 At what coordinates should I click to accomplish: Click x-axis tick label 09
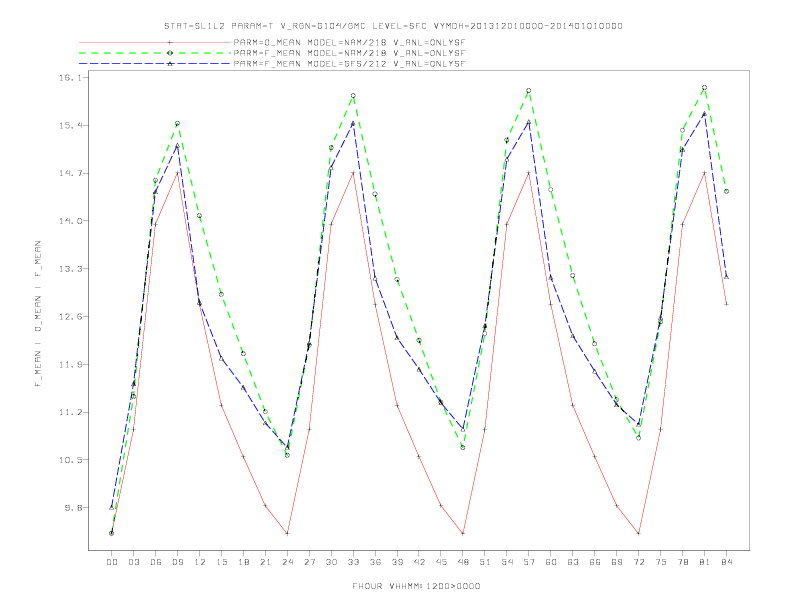[x=177, y=562]
